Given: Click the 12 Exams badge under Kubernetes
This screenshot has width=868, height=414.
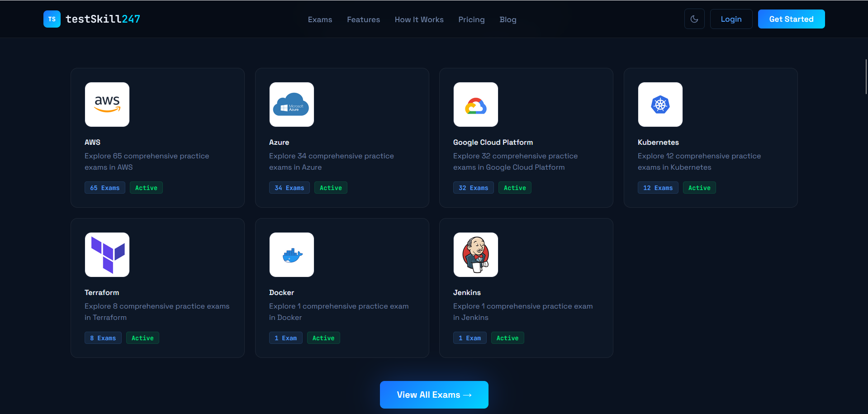Looking at the screenshot, I should [x=658, y=187].
